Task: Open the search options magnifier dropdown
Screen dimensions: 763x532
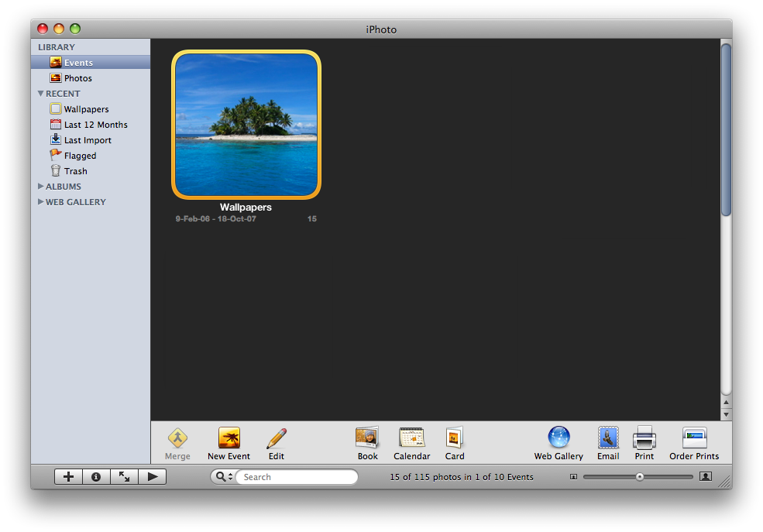Action: 223,477
